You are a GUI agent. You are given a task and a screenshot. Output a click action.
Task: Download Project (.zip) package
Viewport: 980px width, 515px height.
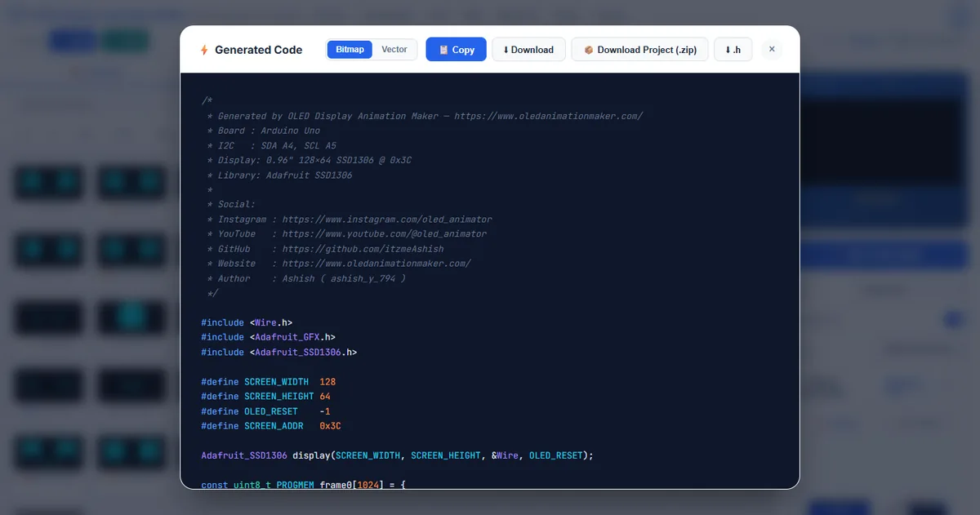coord(639,50)
